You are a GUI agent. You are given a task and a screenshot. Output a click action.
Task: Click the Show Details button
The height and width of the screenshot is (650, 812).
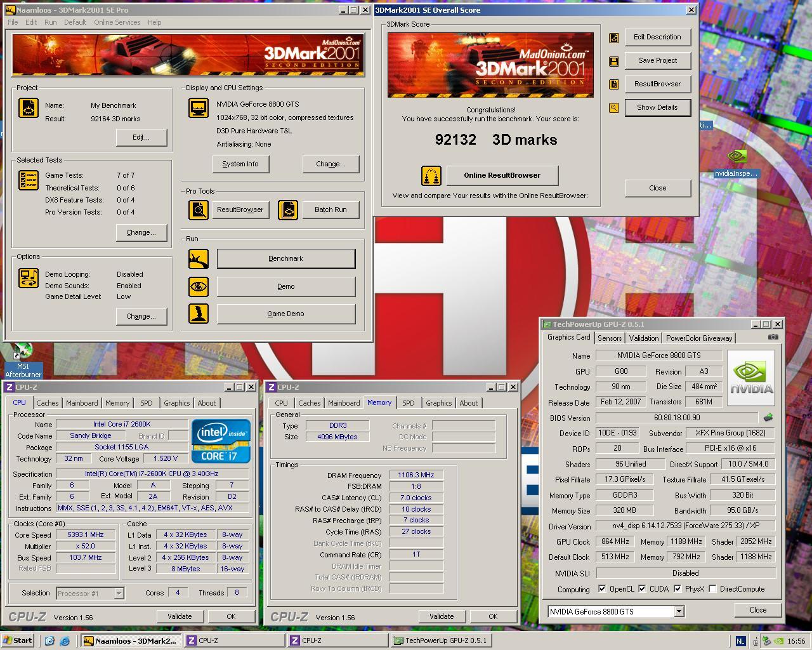click(657, 107)
